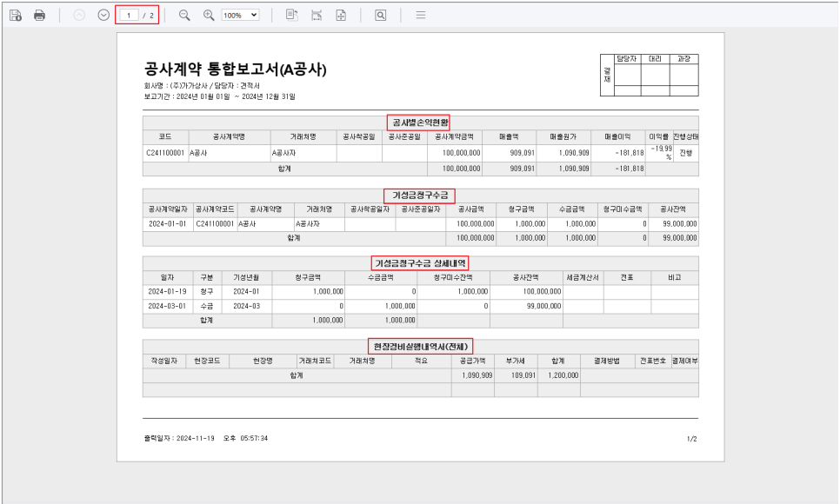Click the 매출액 column header

[509, 137]
